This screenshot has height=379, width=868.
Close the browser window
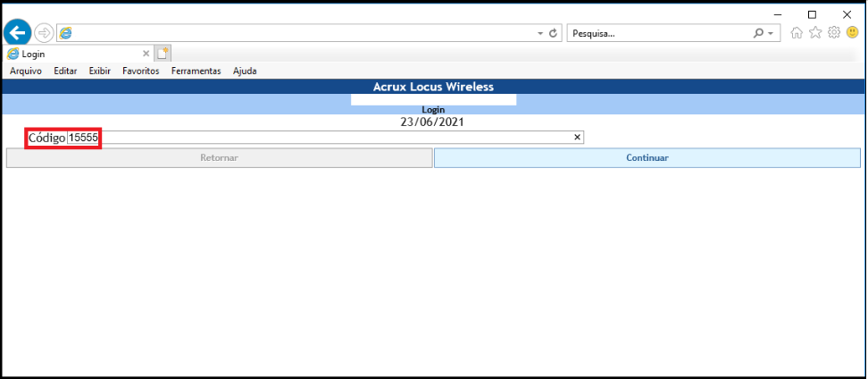[x=847, y=14]
